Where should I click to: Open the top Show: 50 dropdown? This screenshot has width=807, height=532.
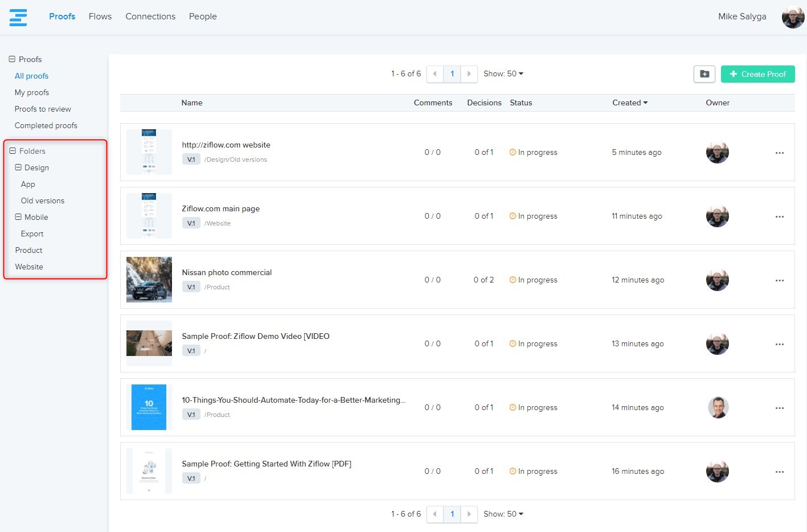point(503,74)
